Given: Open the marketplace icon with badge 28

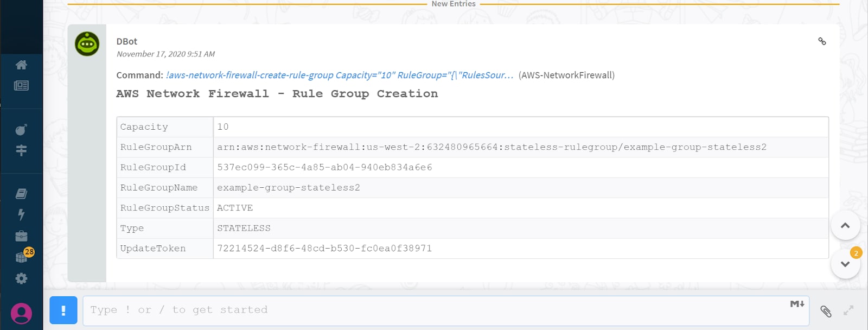Looking at the screenshot, I should 23,256.
